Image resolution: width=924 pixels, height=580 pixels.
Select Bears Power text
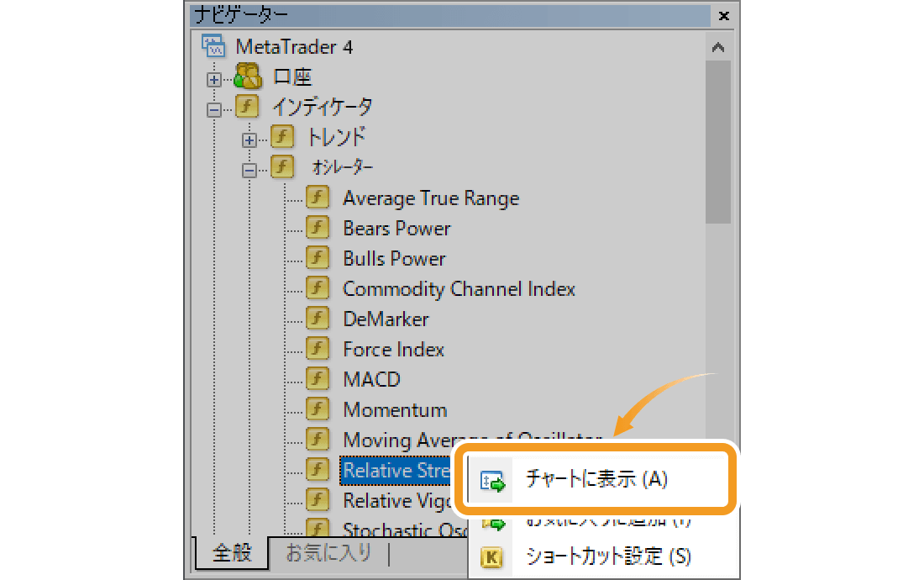click(x=396, y=228)
